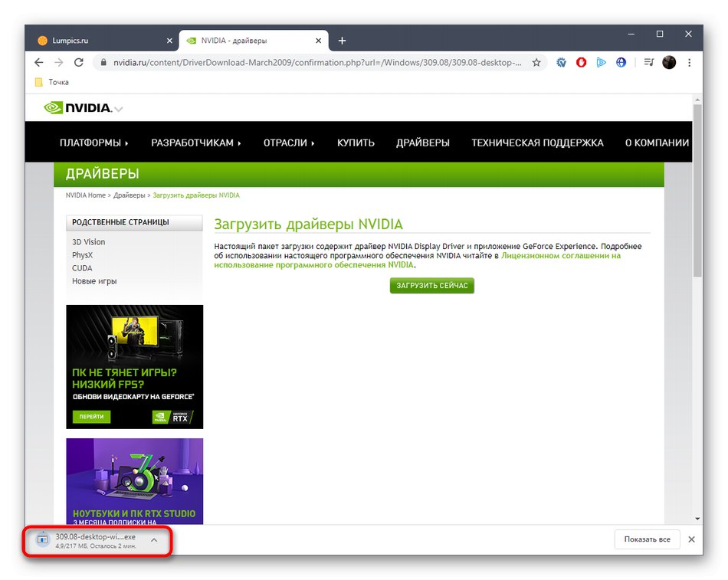728x580 pixels.
Task: Click the Показать все downloads button
Action: (647, 539)
